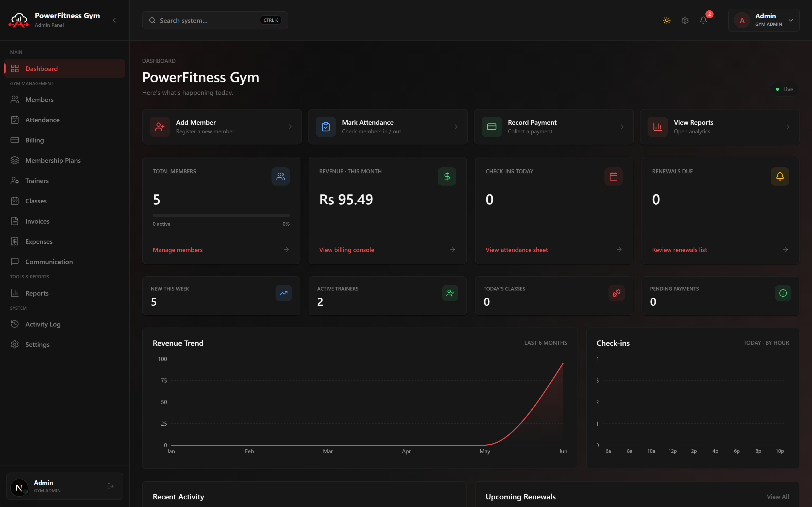The height and width of the screenshot is (507, 812).
Task: Click the Mark Attendance clipboard icon
Action: tap(326, 127)
